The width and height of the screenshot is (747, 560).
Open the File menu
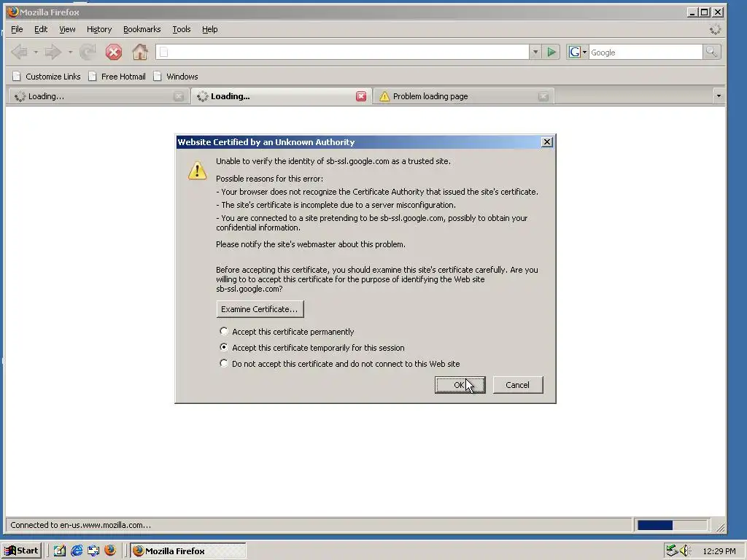click(17, 29)
